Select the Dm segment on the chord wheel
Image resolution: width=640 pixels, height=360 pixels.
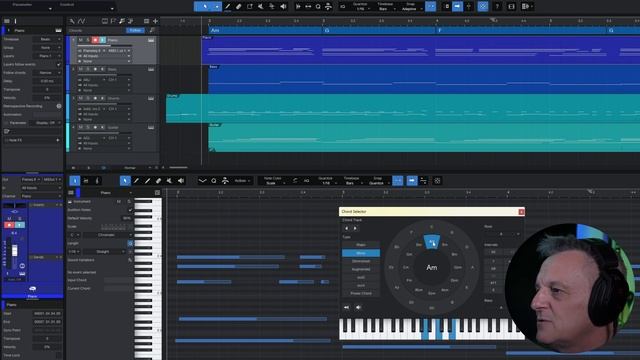(x=418, y=245)
